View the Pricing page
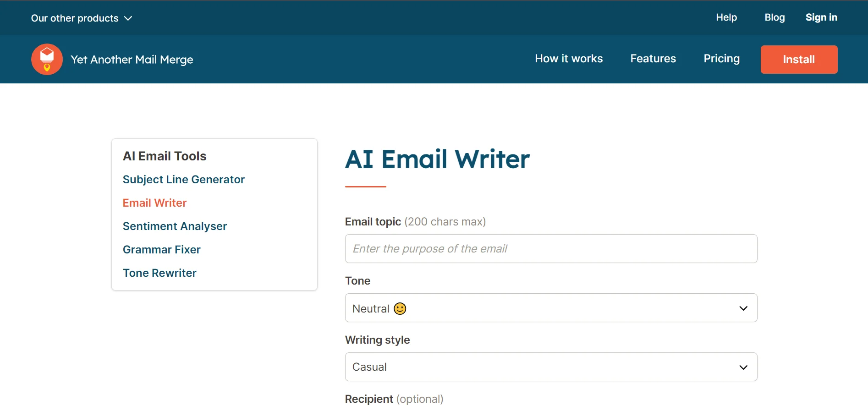The width and height of the screenshot is (868, 406). pyautogui.click(x=721, y=59)
